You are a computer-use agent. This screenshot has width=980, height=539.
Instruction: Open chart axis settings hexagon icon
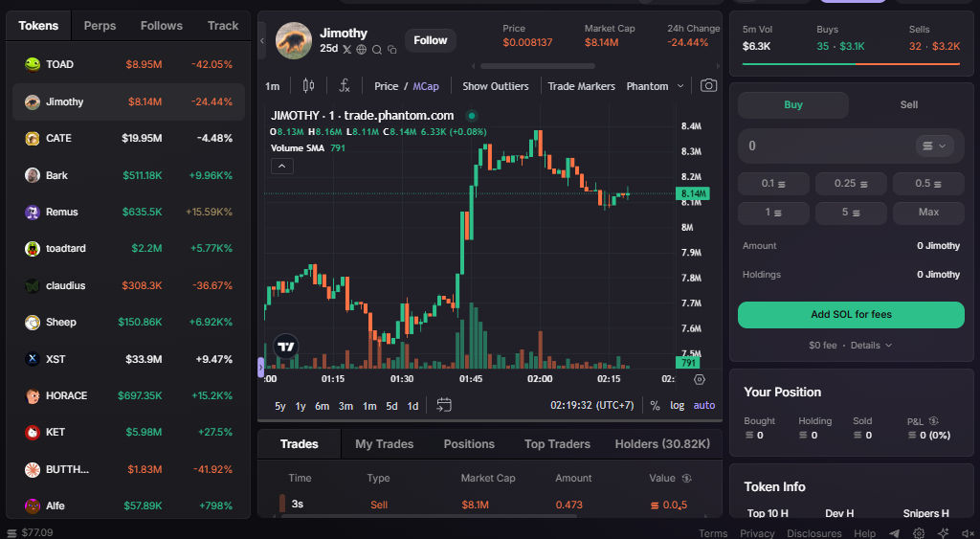700,379
